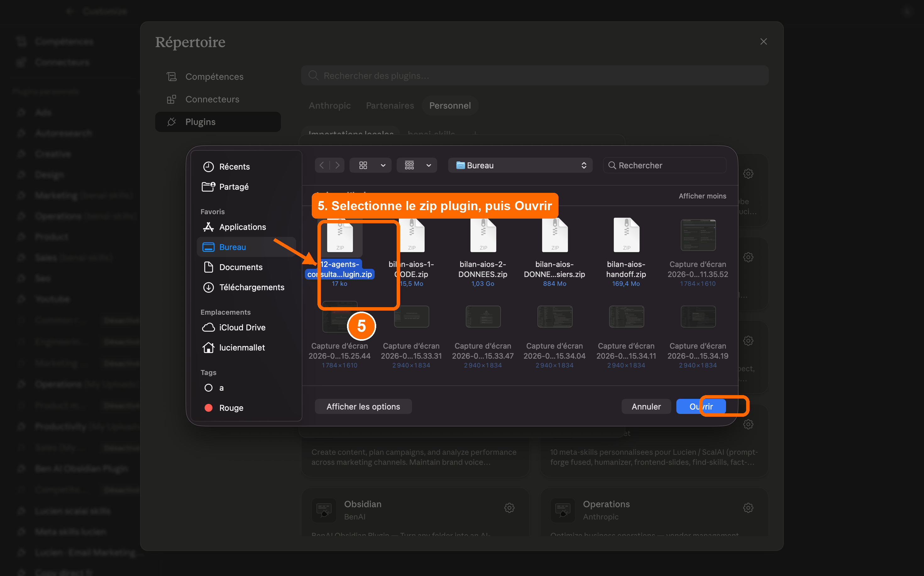Switch to the Personnel tab
This screenshot has width=924, height=576.
(x=450, y=106)
